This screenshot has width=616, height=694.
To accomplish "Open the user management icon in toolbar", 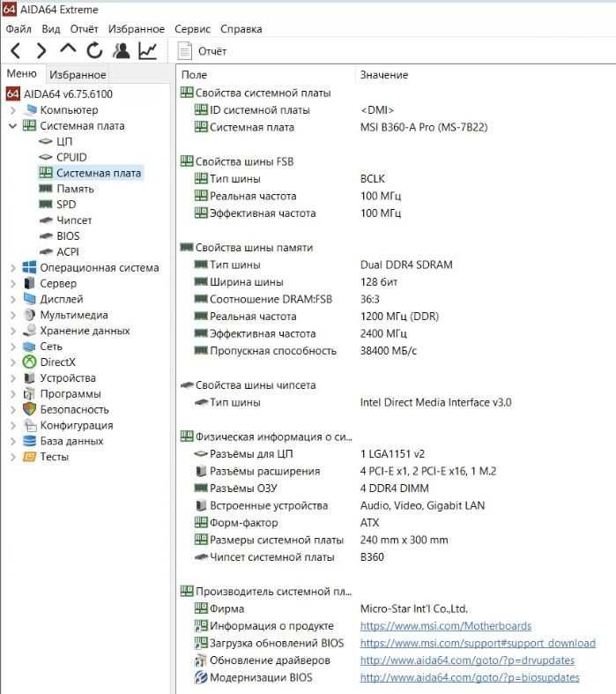I will click(121, 51).
